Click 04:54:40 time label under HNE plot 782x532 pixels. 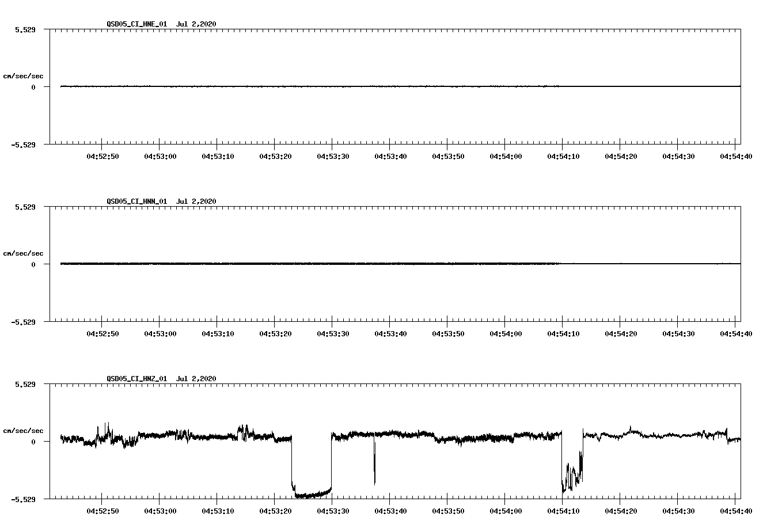[x=736, y=156]
